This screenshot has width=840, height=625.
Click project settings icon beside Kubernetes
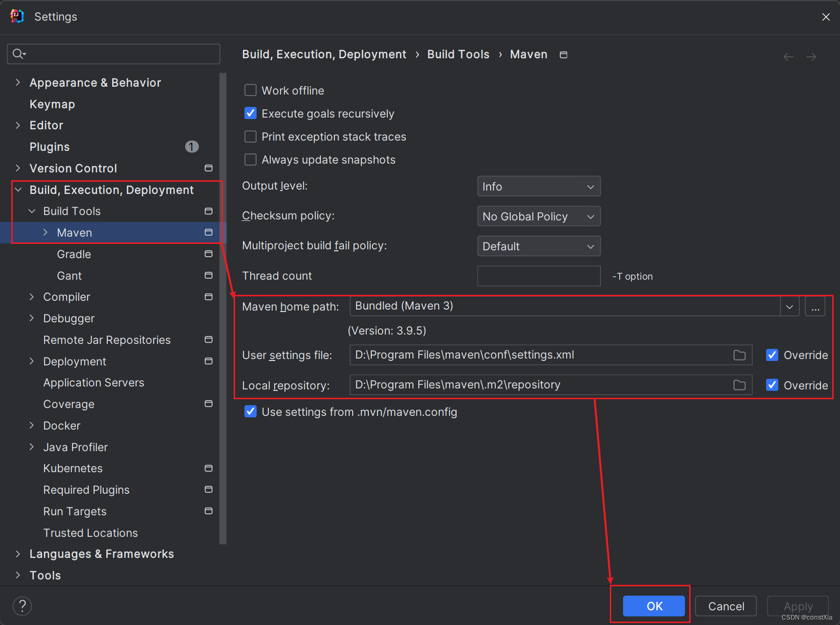point(209,468)
